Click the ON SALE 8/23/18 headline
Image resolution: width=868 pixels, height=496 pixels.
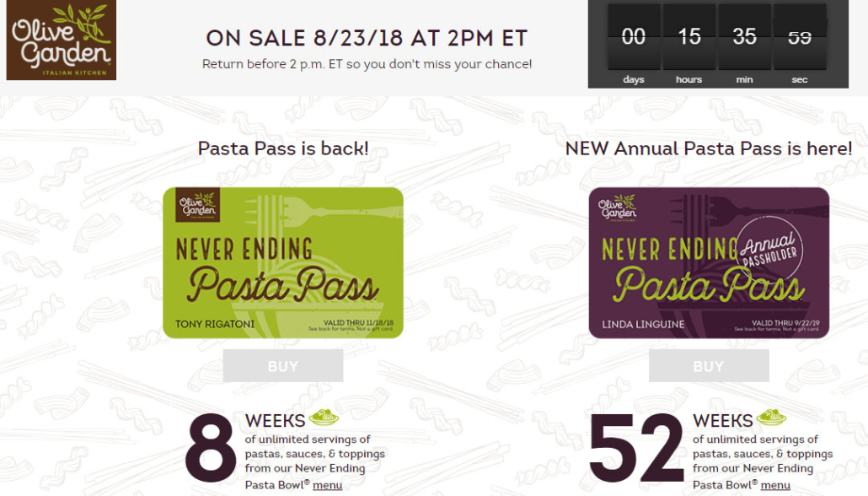pyautogui.click(x=367, y=38)
